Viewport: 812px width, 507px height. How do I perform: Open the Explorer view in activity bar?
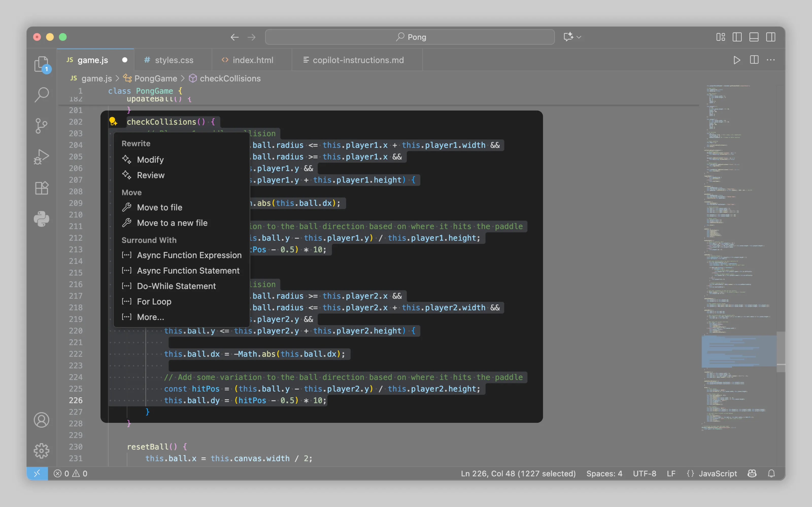pyautogui.click(x=41, y=64)
